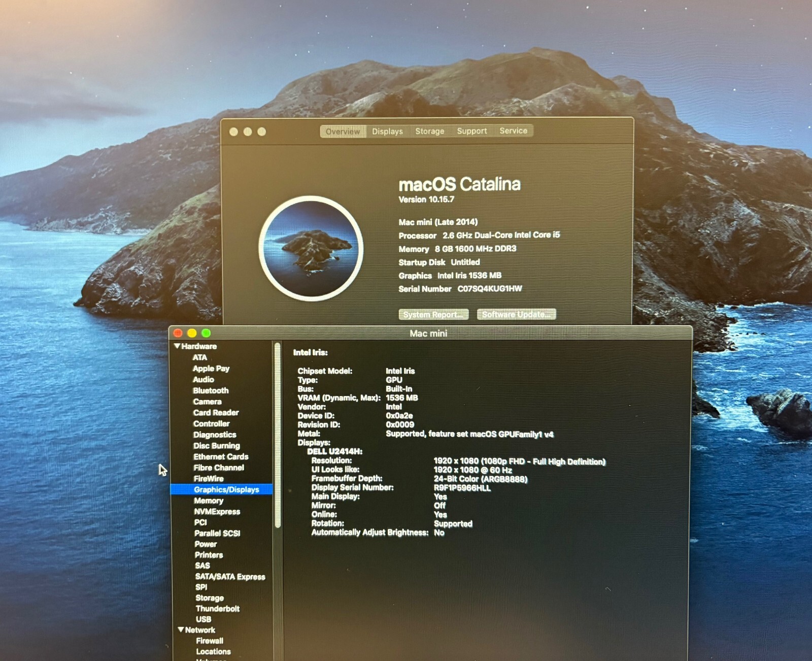Screen dimensions: 812x661
Task: Close the Mac mini System Report window
Action: pyautogui.click(x=178, y=333)
